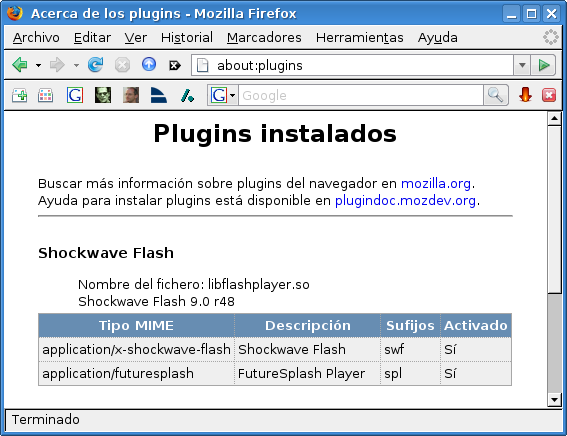Click the magnifier search button

pyautogui.click(x=495, y=95)
